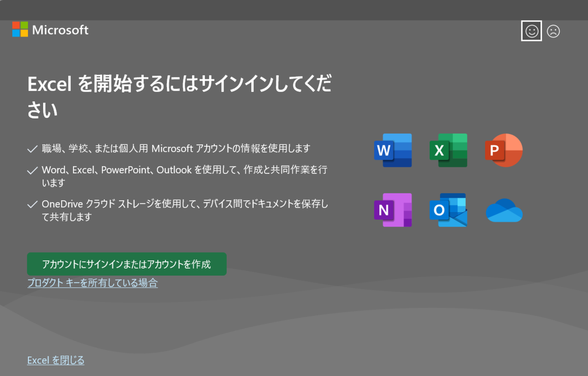The width and height of the screenshot is (588, 376).
Task: Click the sad face feedback icon
Action: pyautogui.click(x=553, y=31)
